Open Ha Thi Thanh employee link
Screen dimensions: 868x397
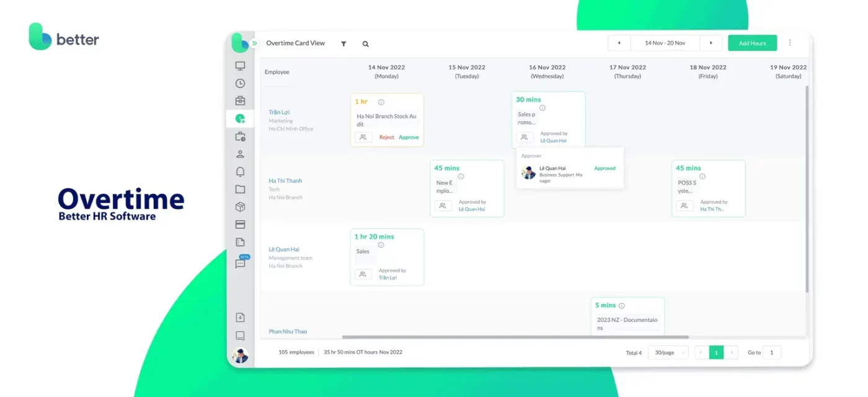coord(285,181)
